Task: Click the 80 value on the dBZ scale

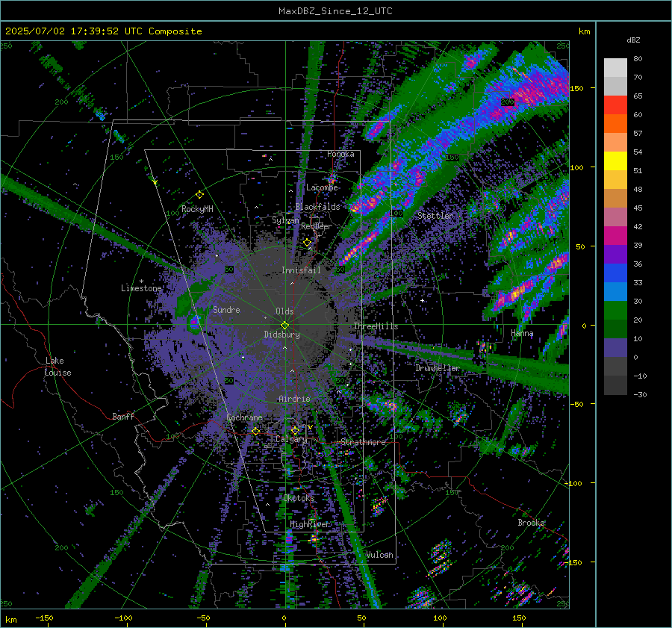Action: (x=638, y=59)
